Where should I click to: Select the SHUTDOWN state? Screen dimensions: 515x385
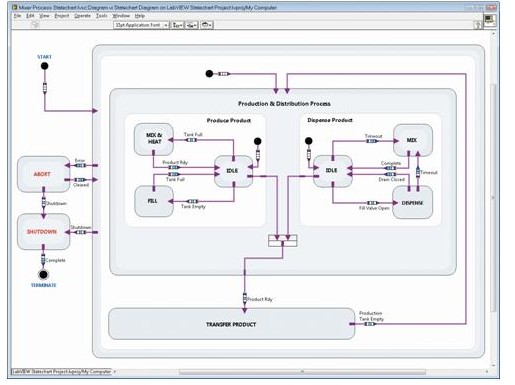[x=44, y=232]
